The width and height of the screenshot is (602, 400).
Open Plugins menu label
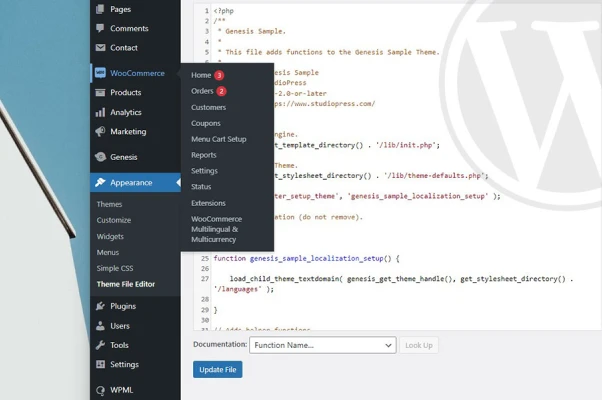pyautogui.click(x=123, y=306)
